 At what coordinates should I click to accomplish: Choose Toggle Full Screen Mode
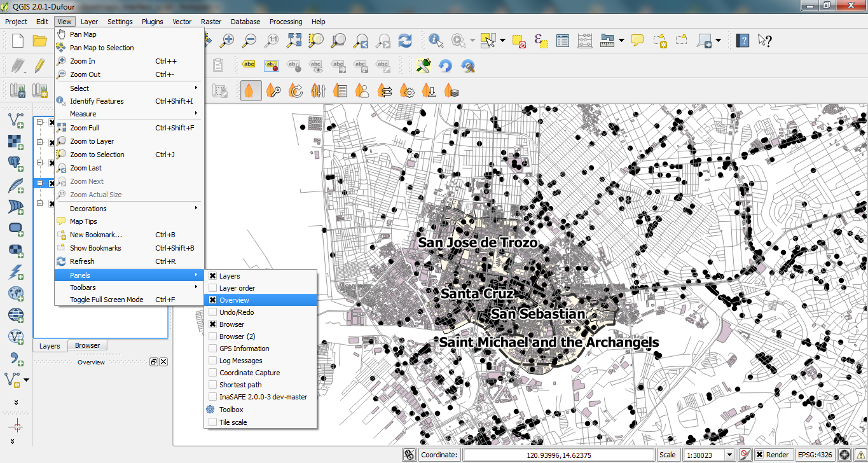coord(128,300)
